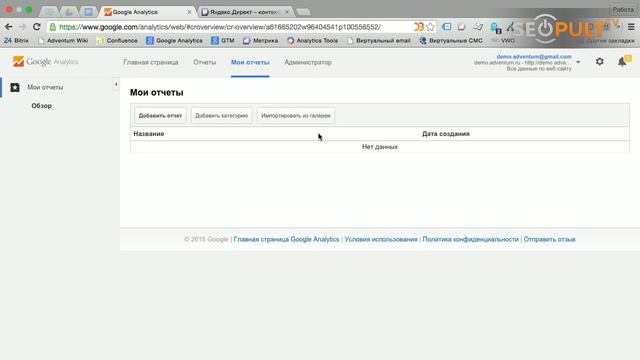The width and height of the screenshot is (640, 360).
Task: Bookmark this page with the star icon
Action: pyautogui.click(x=430, y=27)
